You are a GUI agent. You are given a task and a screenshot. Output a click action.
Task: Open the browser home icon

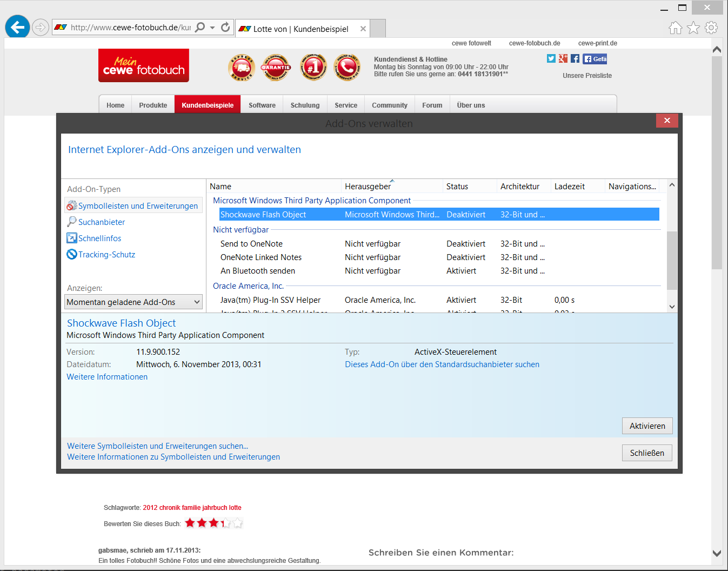pos(675,28)
